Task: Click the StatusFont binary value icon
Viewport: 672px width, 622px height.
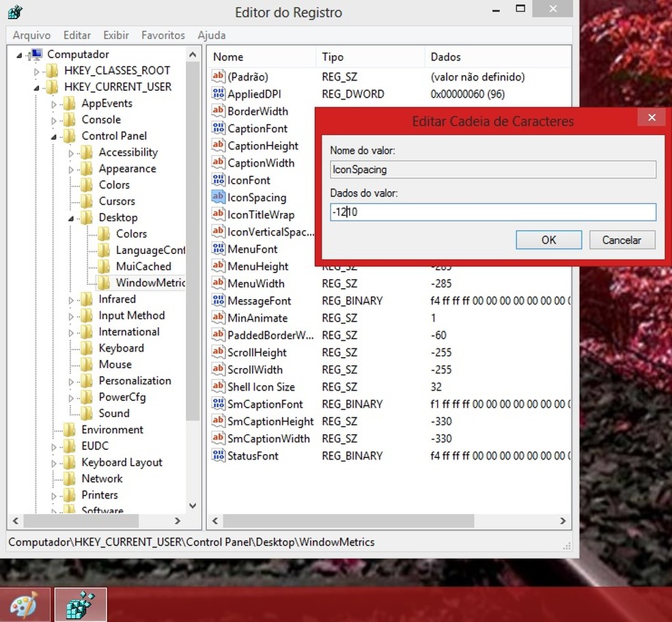Action: 218,455
